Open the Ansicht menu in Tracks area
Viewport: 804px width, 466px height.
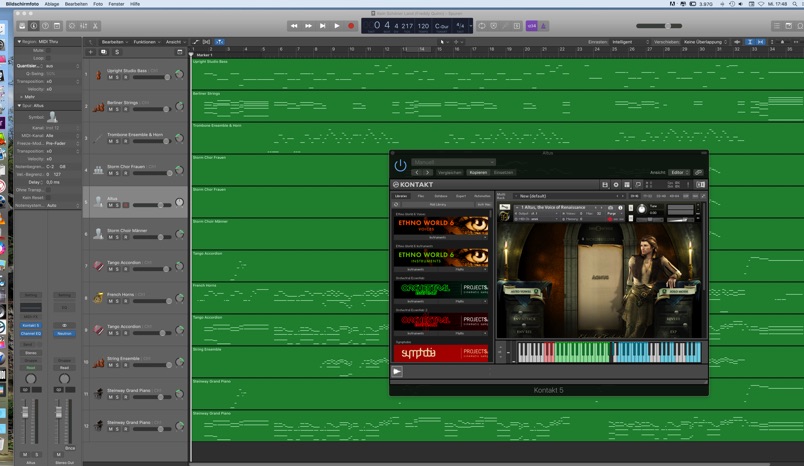pyautogui.click(x=174, y=42)
